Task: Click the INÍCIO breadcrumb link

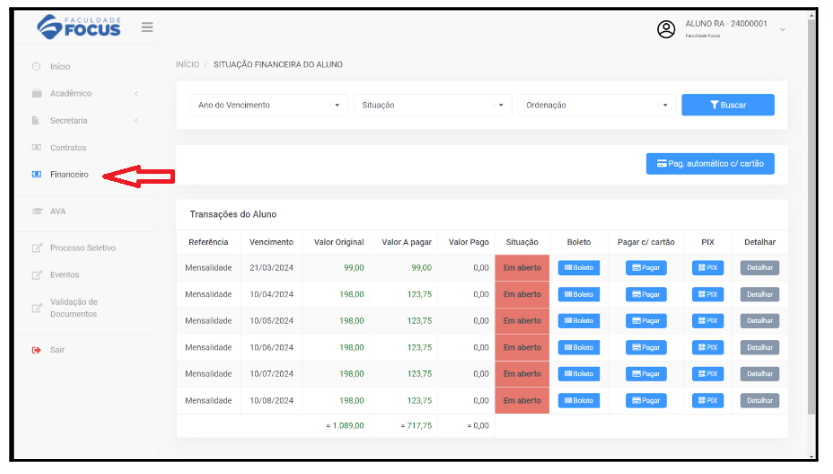Action: pyautogui.click(x=187, y=64)
